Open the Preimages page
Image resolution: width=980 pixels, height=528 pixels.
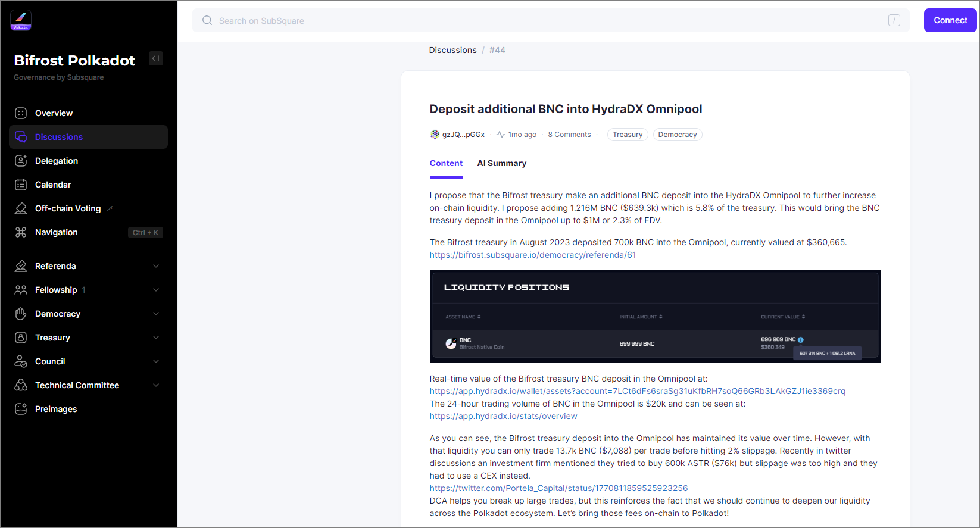(x=88, y=409)
